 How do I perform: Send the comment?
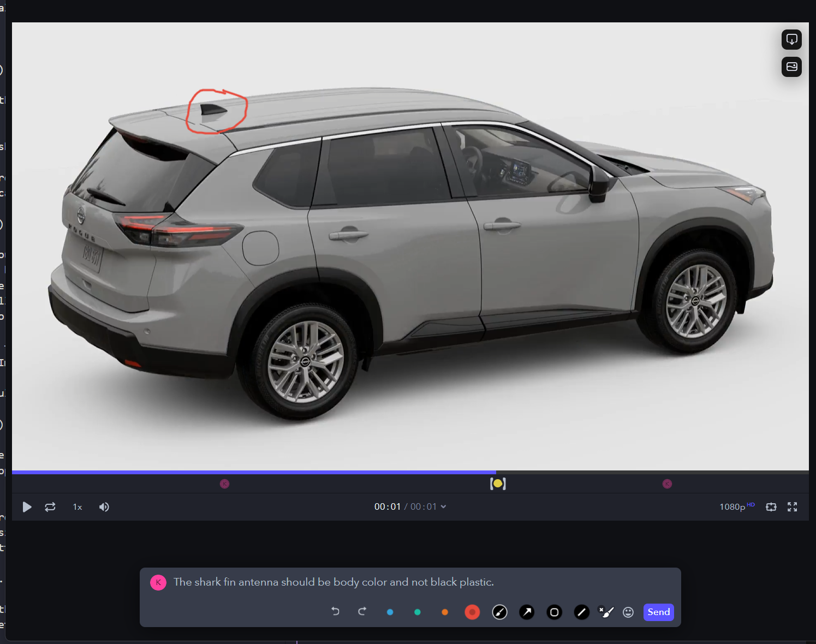pyautogui.click(x=658, y=612)
